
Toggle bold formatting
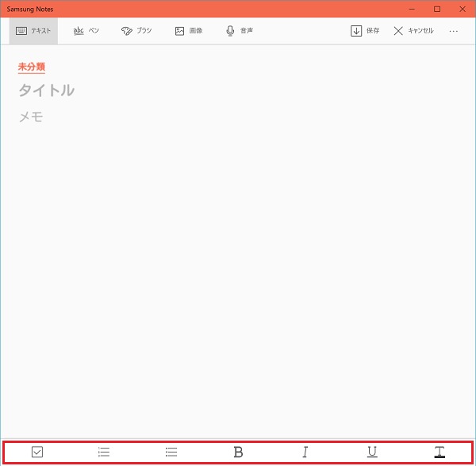[x=238, y=452]
